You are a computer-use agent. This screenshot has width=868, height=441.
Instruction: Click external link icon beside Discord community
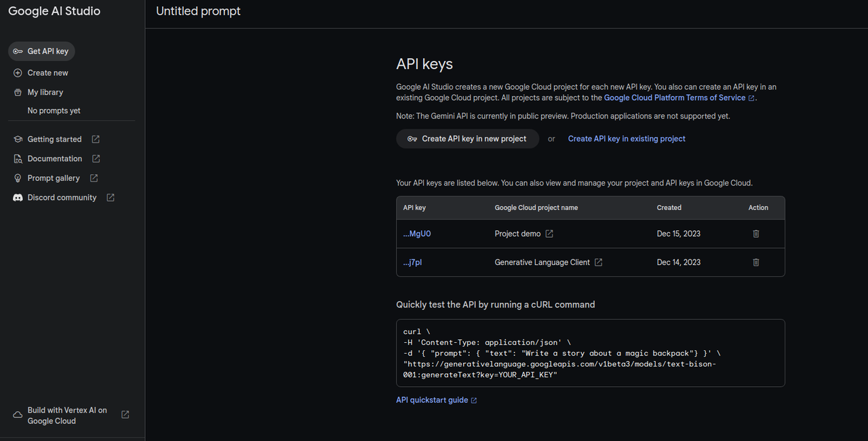tap(111, 198)
